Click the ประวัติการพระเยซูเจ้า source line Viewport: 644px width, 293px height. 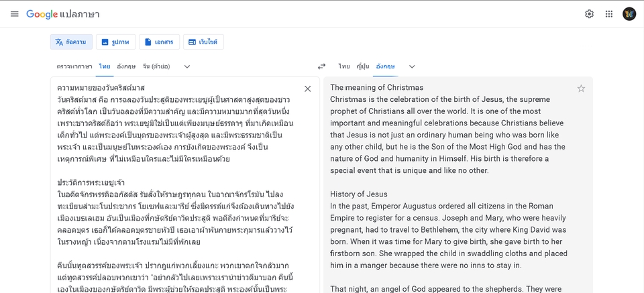tap(91, 182)
